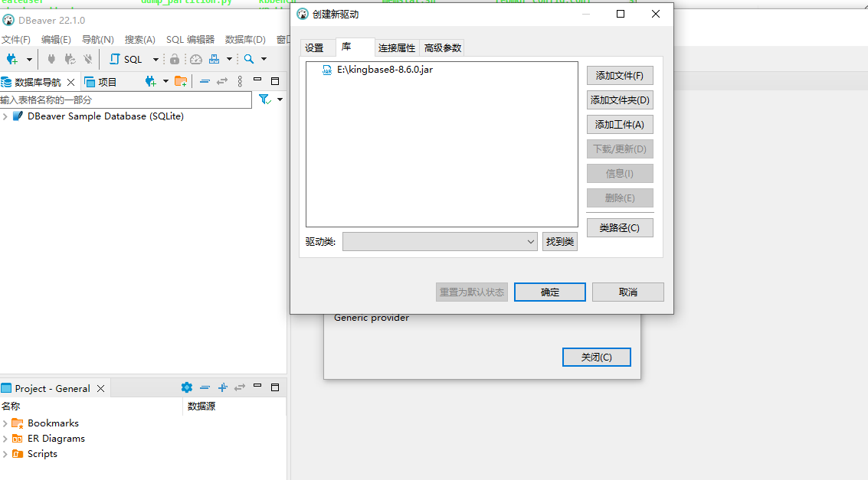Screen dimensions: 868x480
Task: Maximize the Project - General panel
Action: point(275,387)
